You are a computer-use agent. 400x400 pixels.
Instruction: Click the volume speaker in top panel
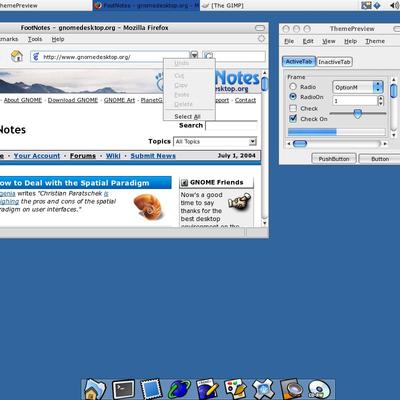[394, 5]
